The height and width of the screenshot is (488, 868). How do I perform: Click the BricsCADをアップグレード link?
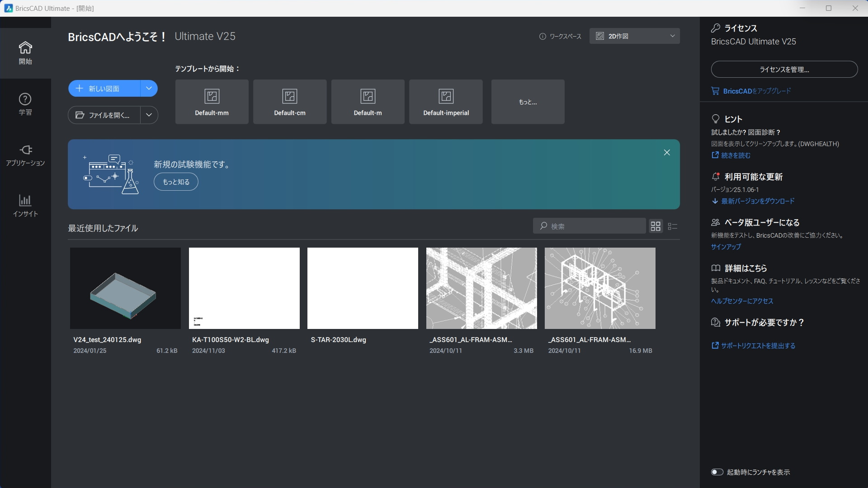(757, 91)
